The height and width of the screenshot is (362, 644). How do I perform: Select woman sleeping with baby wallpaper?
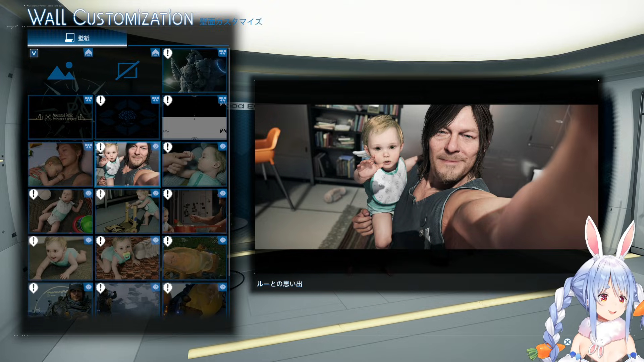coord(60,164)
